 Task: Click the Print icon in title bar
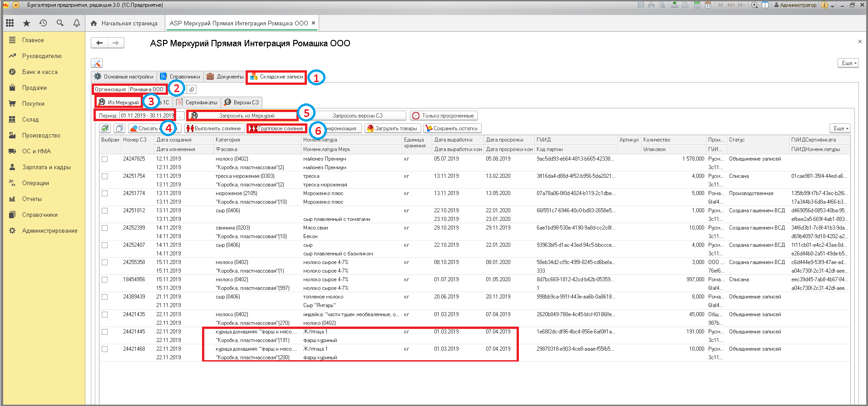pyautogui.click(x=651, y=5)
